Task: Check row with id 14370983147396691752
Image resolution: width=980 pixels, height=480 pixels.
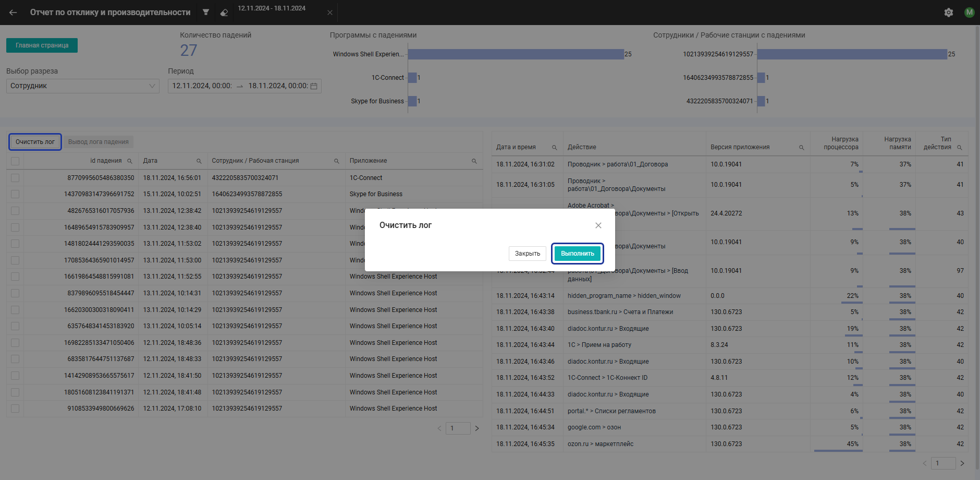Action: [15, 194]
